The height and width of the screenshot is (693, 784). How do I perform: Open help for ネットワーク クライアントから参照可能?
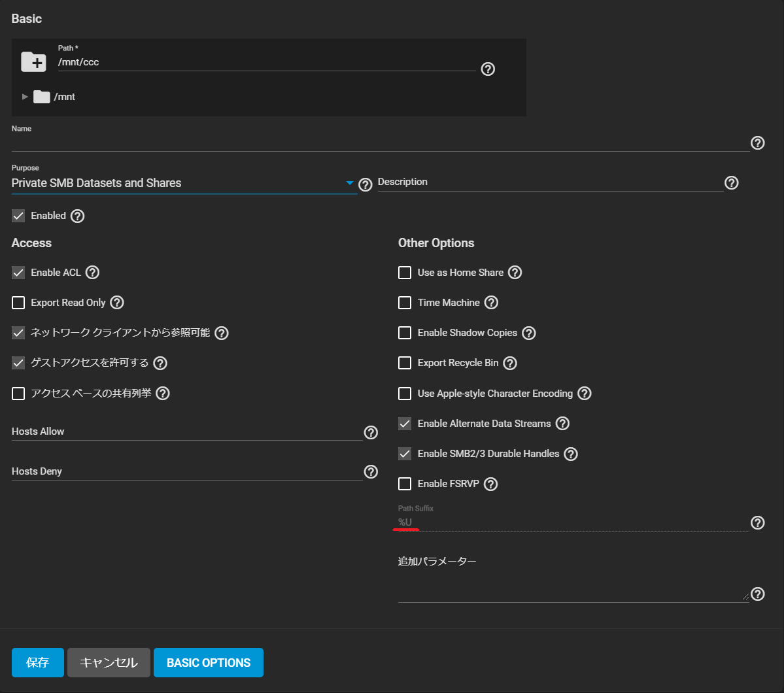[x=222, y=333]
